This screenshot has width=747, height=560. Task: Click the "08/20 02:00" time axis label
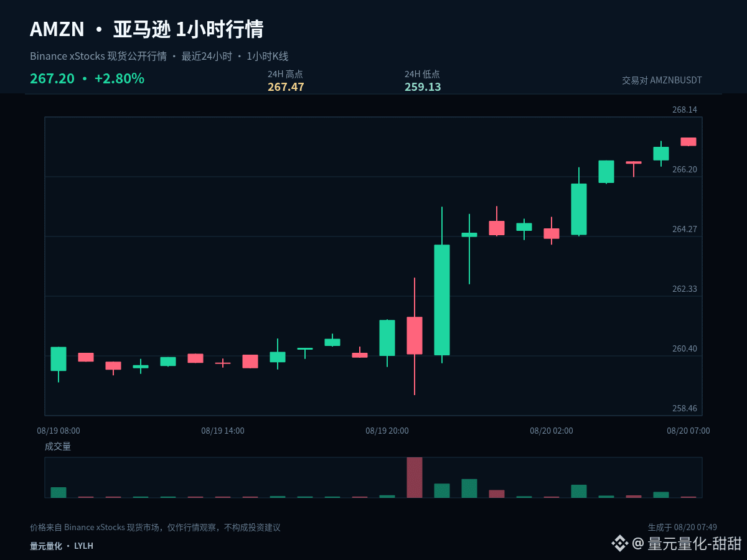552,431
